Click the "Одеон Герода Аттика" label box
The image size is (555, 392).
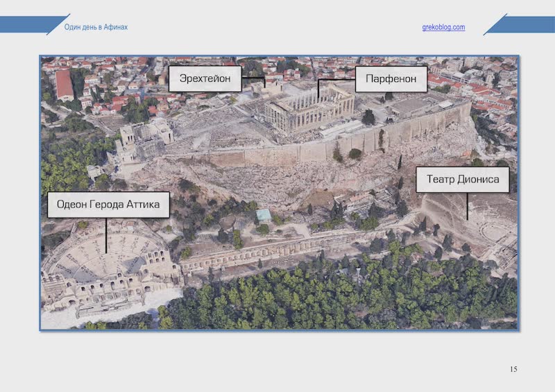click(108, 205)
